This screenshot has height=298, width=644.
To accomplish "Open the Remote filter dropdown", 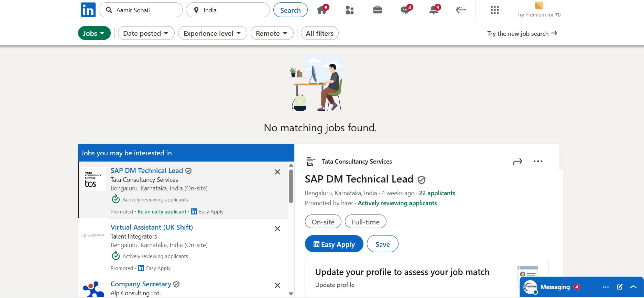I will point(272,33).
